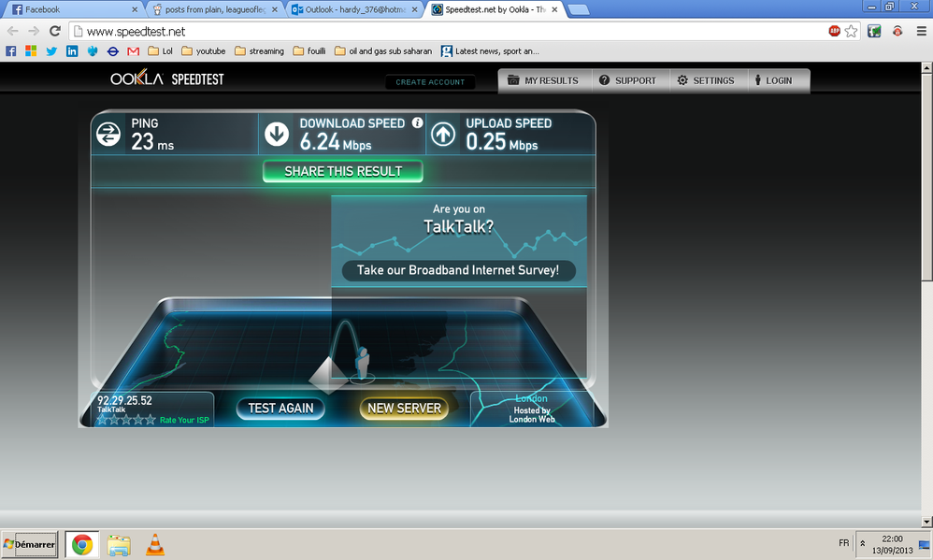Open the Twitter bookmark icon
The image size is (933, 560).
tap(51, 51)
